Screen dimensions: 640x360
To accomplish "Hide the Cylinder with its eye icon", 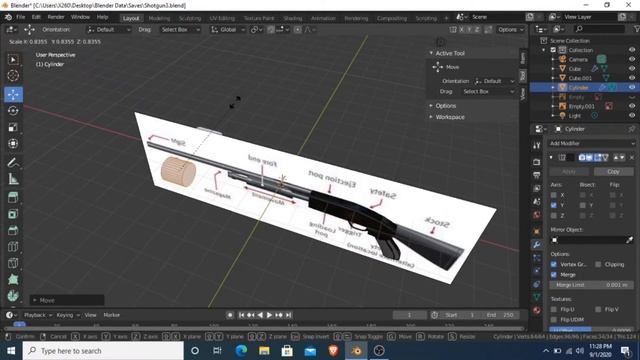I will [632, 87].
